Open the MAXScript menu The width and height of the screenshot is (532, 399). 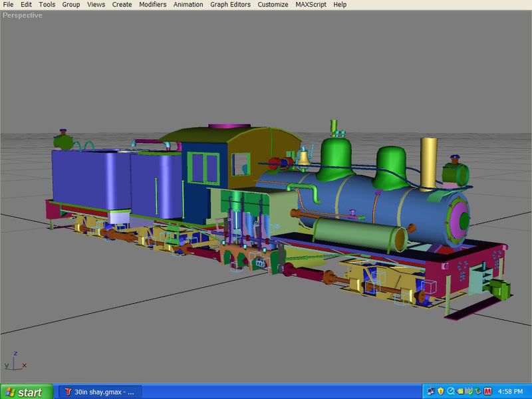coord(311,5)
